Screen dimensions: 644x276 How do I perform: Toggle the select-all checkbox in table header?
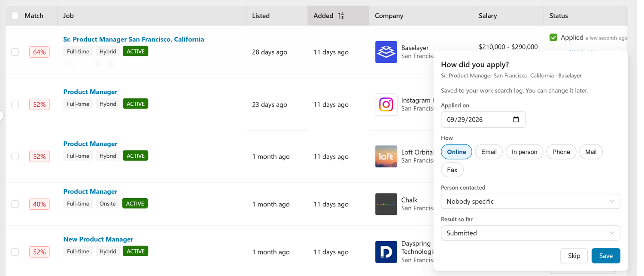click(15, 16)
